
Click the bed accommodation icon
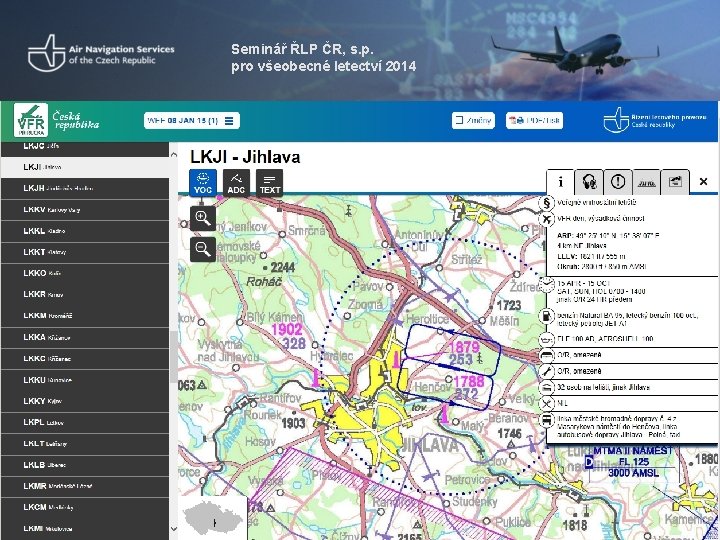pos(546,388)
